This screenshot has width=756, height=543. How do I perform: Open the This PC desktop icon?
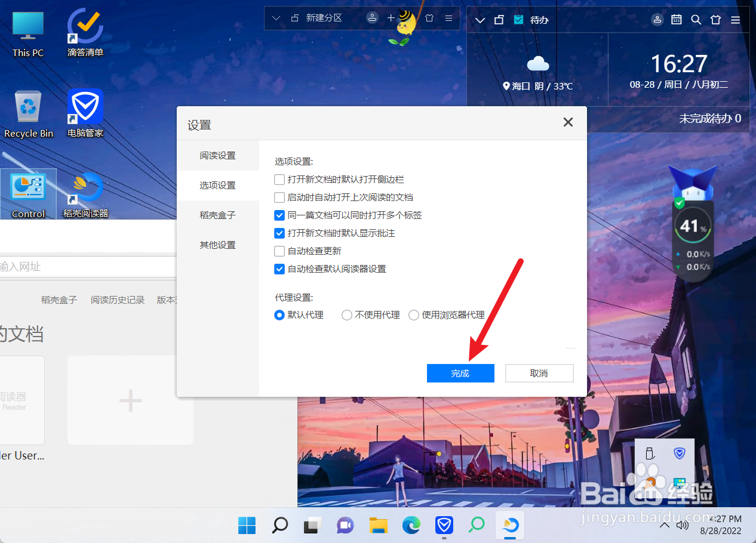pos(28,33)
